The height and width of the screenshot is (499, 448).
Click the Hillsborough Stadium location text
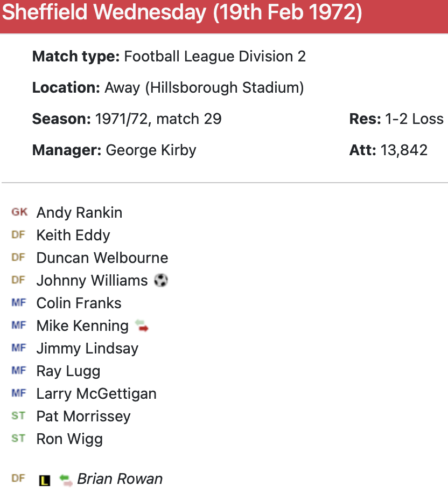tap(225, 87)
